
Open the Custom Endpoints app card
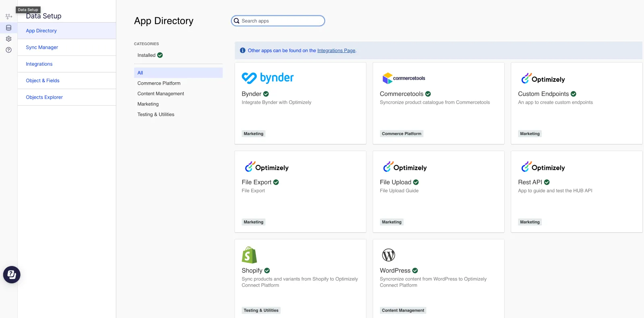click(576, 103)
